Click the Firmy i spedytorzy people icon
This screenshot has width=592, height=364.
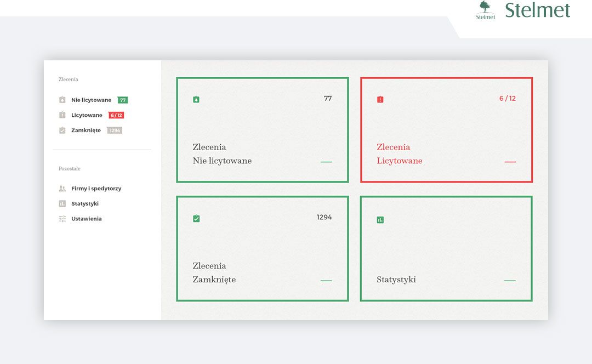pyautogui.click(x=62, y=188)
